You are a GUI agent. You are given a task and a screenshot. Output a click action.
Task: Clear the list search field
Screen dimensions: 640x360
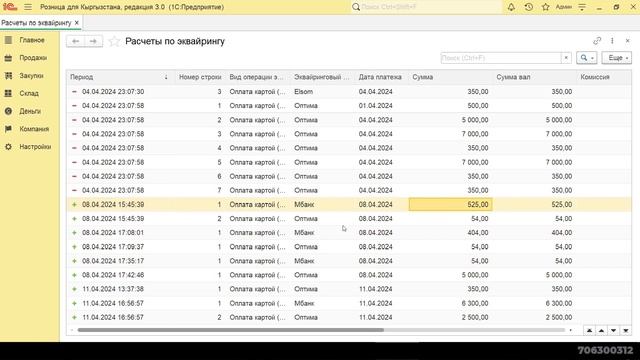point(566,58)
